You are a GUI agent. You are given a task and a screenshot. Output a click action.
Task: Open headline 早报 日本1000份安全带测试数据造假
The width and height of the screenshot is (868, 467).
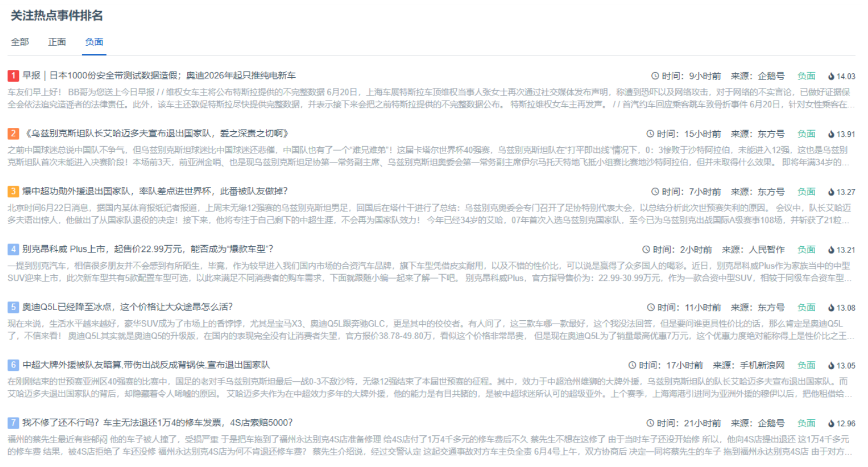[x=159, y=76]
